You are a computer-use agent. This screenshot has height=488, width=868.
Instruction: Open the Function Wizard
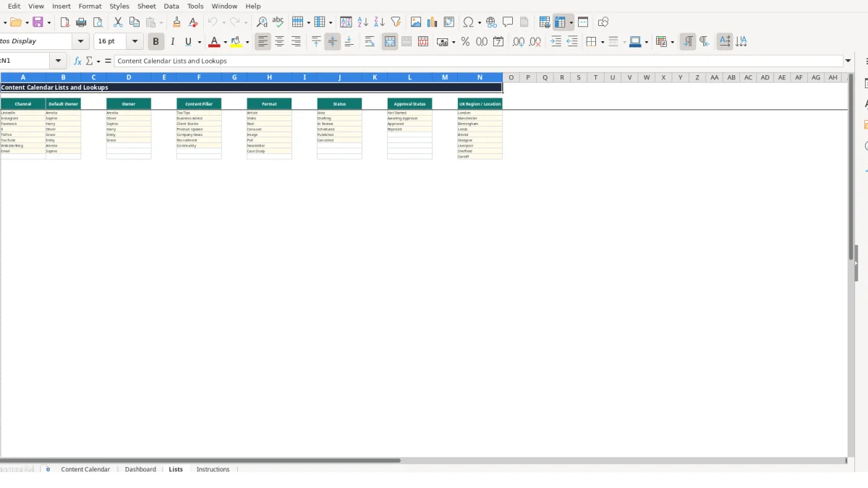click(x=77, y=61)
